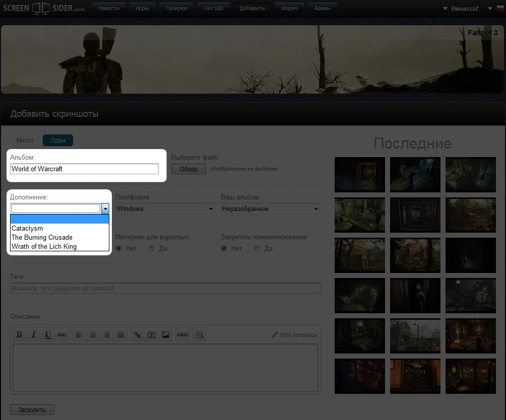
Task: Select 'Да' for Запретить комментирование
Action: tap(257, 248)
